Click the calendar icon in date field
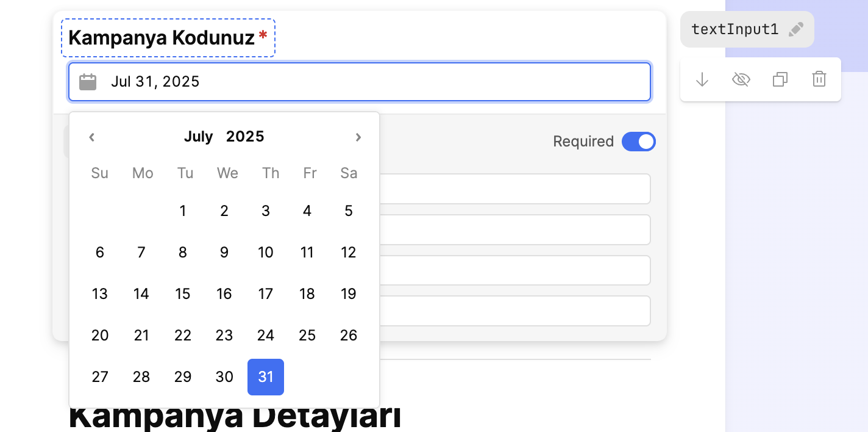This screenshot has width=868, height=432. 88,82
